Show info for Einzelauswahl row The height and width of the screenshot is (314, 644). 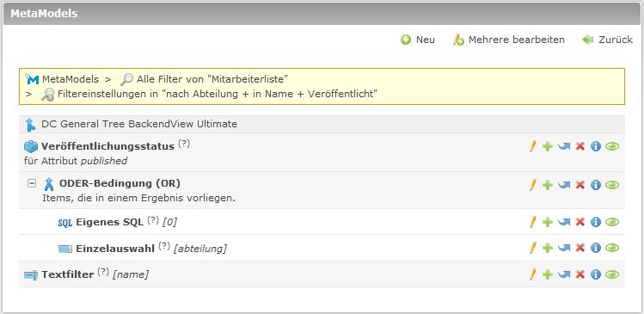coord(596,248)
